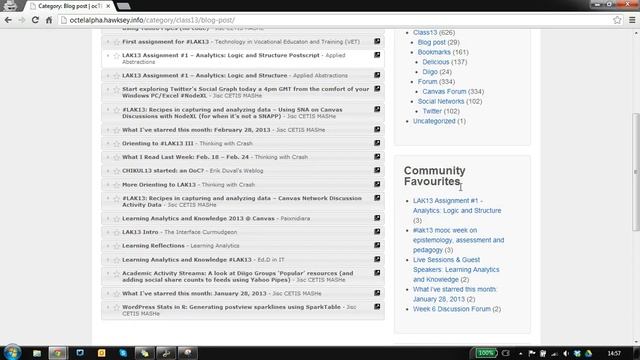Open favourite '#lak13 mooc week on epistemology'
The width and height of the screenshot is (640, 360).
pyautogui.click(x=458, y=240)
